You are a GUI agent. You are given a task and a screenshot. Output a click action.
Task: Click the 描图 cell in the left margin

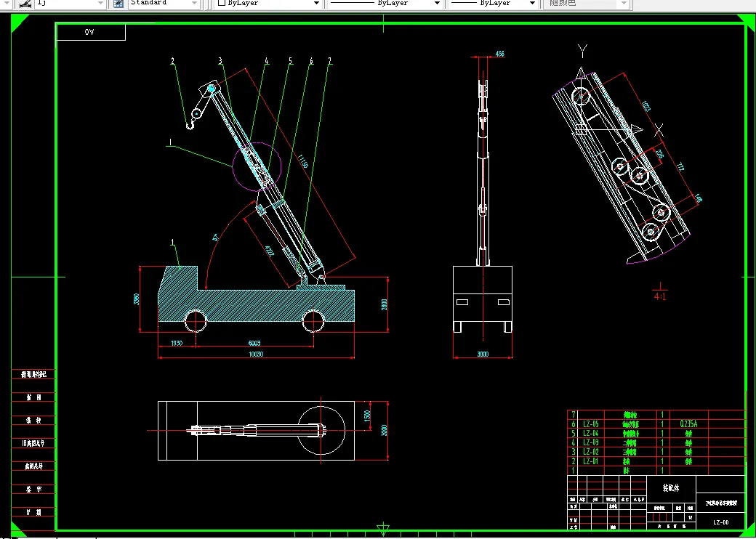pos(33,397)
